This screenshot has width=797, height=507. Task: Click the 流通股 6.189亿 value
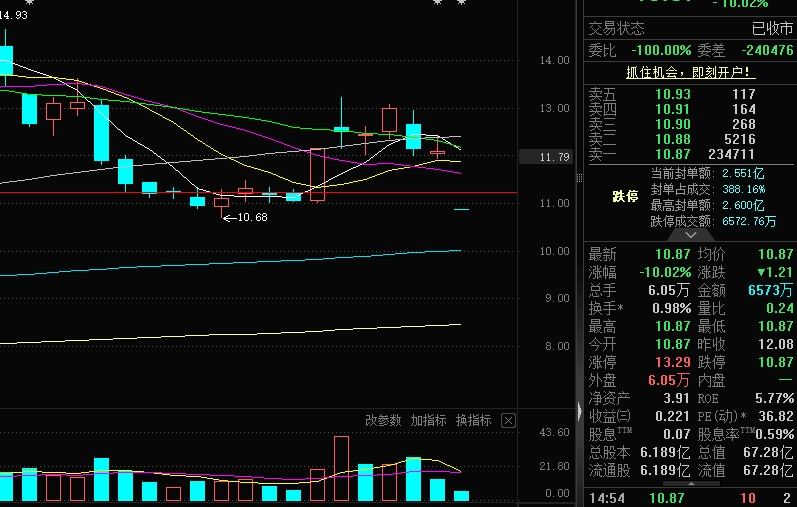(664, 470)
